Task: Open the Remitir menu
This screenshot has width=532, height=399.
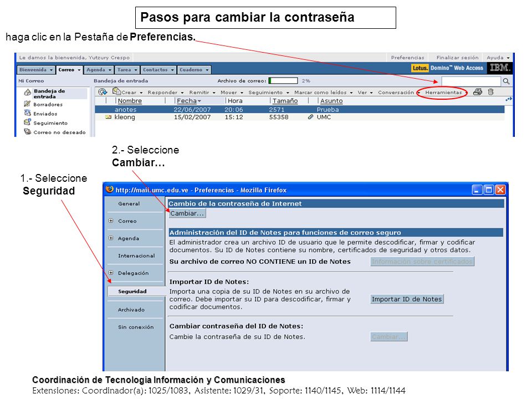Action: [202, 93]
